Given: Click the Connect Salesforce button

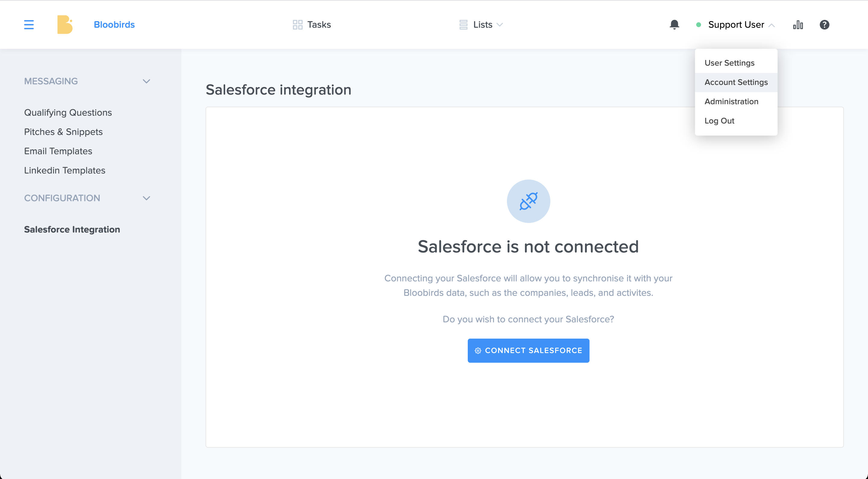Looking at the screenshot, I should pyautogui.click(x=528, y=350).
